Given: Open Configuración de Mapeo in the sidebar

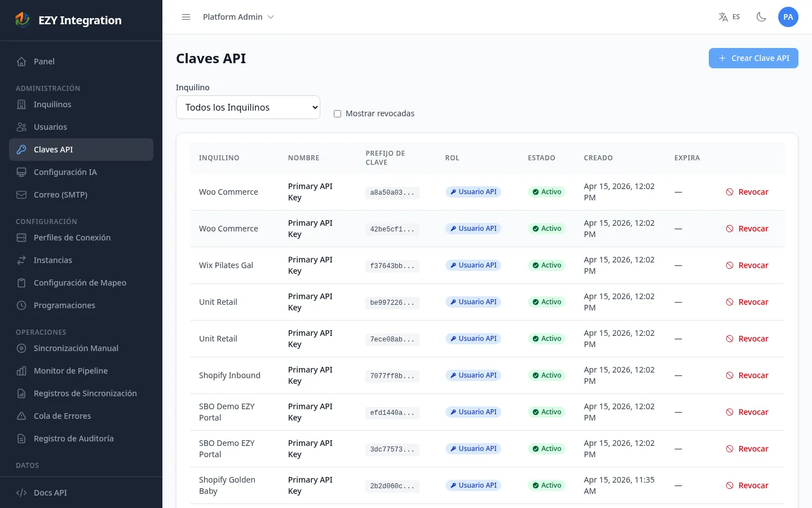Looking at the screenshot, I should (81, 283).
